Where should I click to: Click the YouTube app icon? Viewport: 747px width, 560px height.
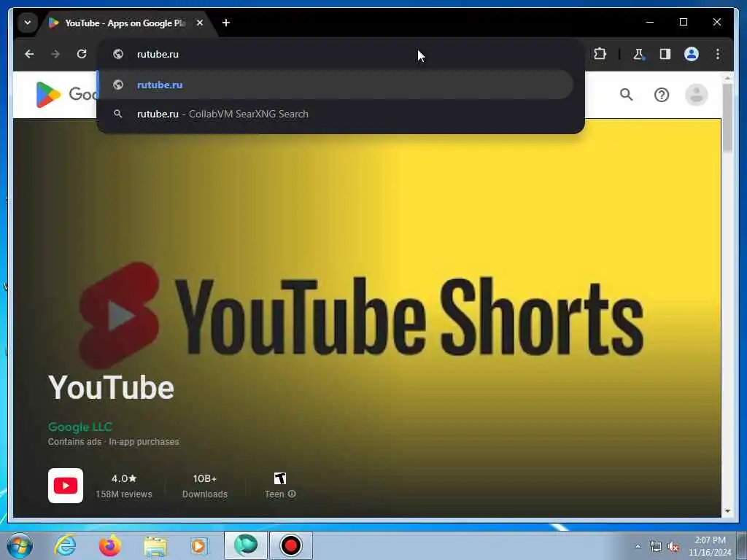66,486
